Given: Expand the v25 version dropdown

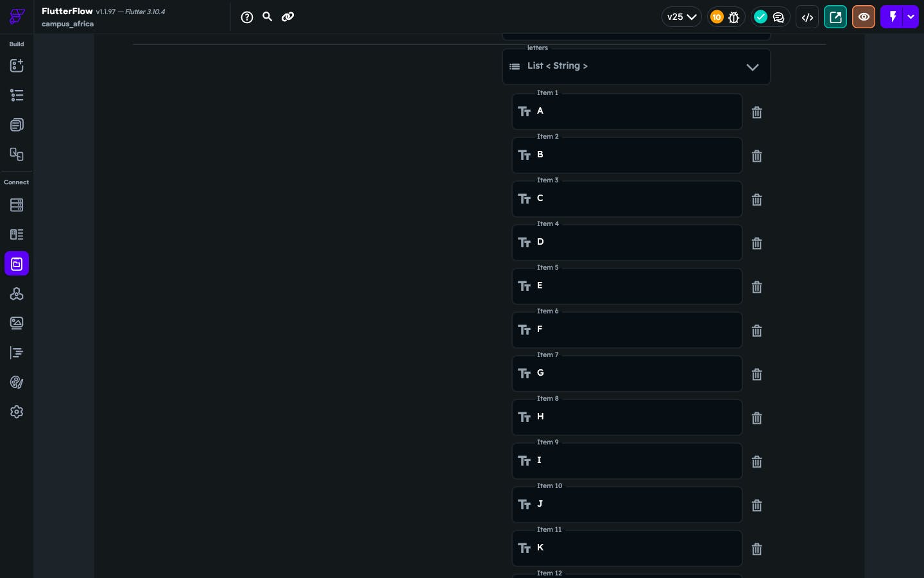Looking at the screenshot, I should click(x=681, y=17).
